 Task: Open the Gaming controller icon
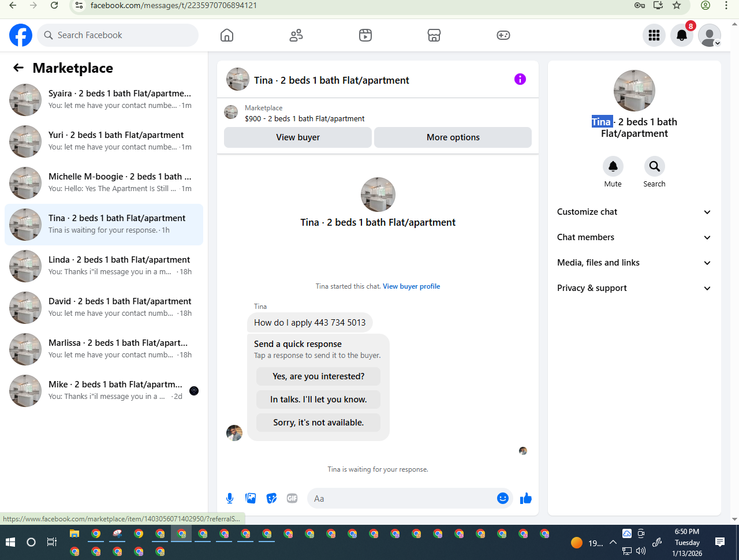503,35
